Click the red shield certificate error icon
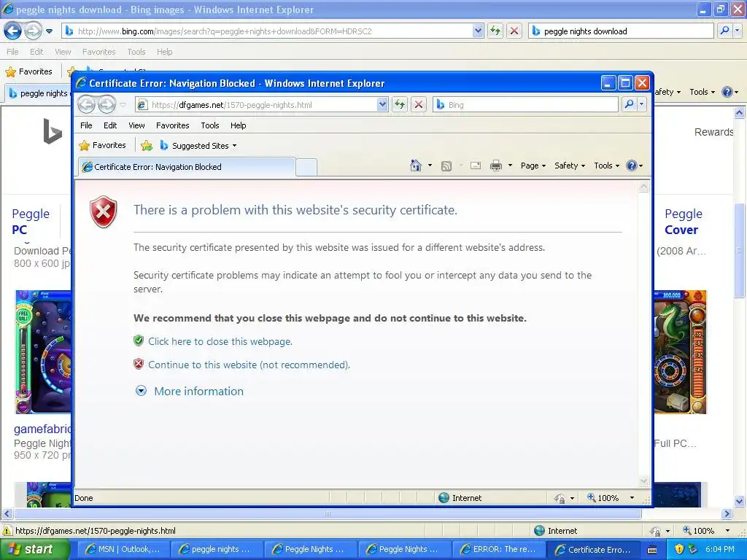 coord(104,211)
